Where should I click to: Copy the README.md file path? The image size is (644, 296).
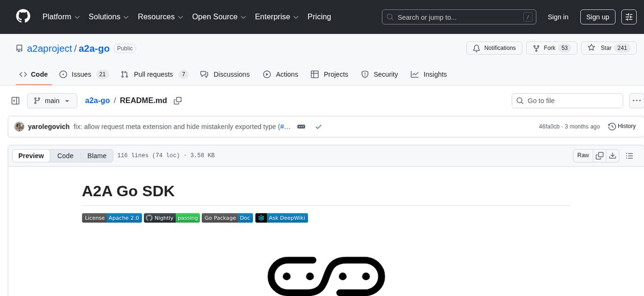point(178,101)
